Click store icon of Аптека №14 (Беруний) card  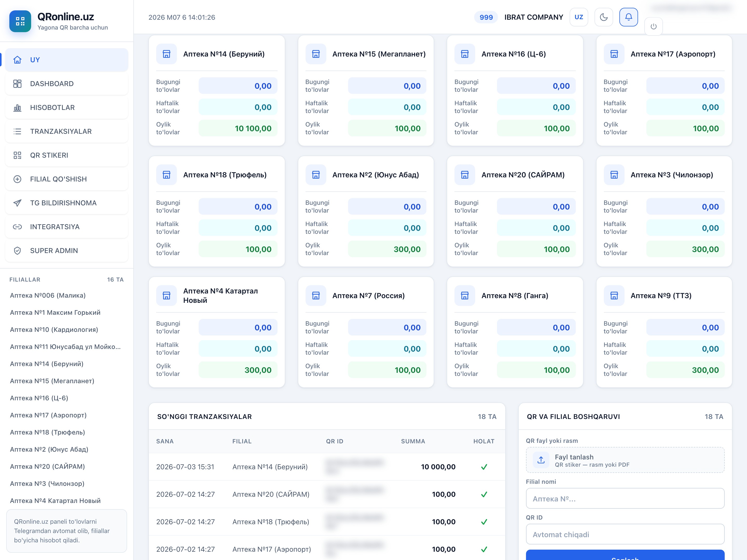pos(167,54)
